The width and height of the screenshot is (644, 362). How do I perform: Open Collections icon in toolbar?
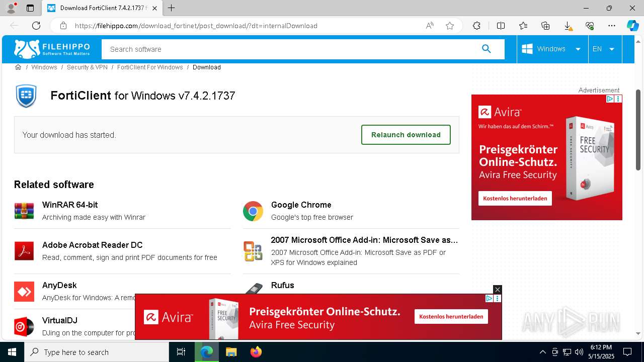click(545, 26)
